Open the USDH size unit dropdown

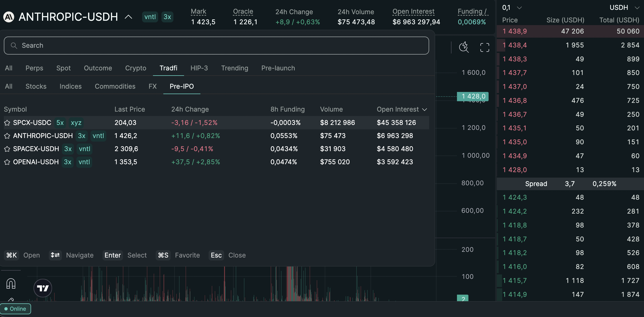pos(624,8)
